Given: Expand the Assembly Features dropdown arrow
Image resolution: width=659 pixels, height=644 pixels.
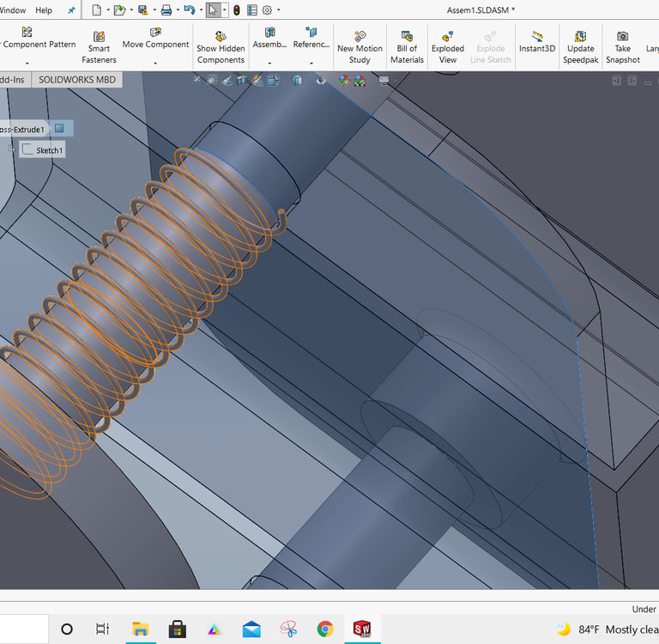Looking at the screenshot, I should tap(269, 63).
